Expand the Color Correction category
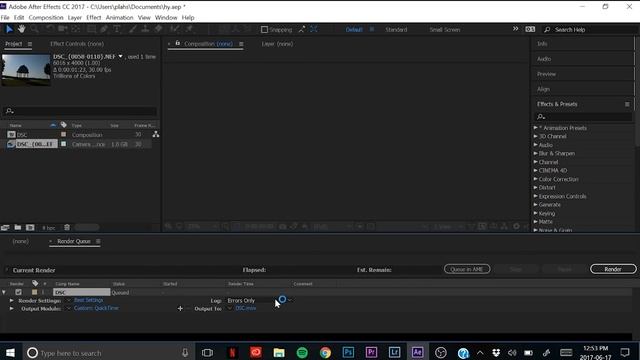 [536, 179]
